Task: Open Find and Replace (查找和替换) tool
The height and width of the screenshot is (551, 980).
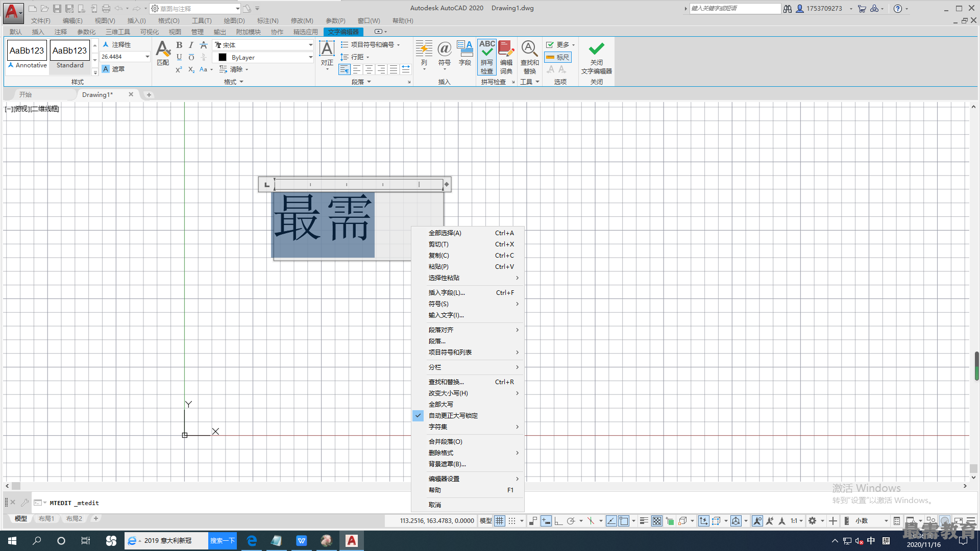Action: pos(529,57)
